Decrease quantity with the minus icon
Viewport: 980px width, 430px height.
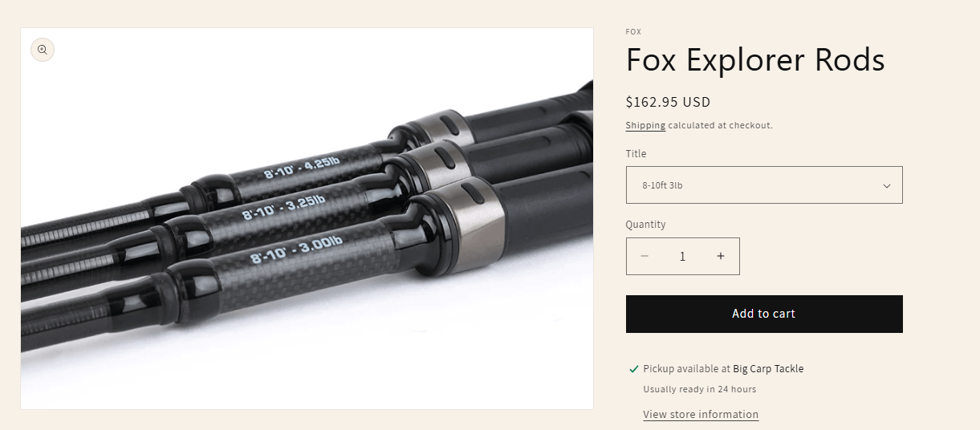(x=645, y=256)
